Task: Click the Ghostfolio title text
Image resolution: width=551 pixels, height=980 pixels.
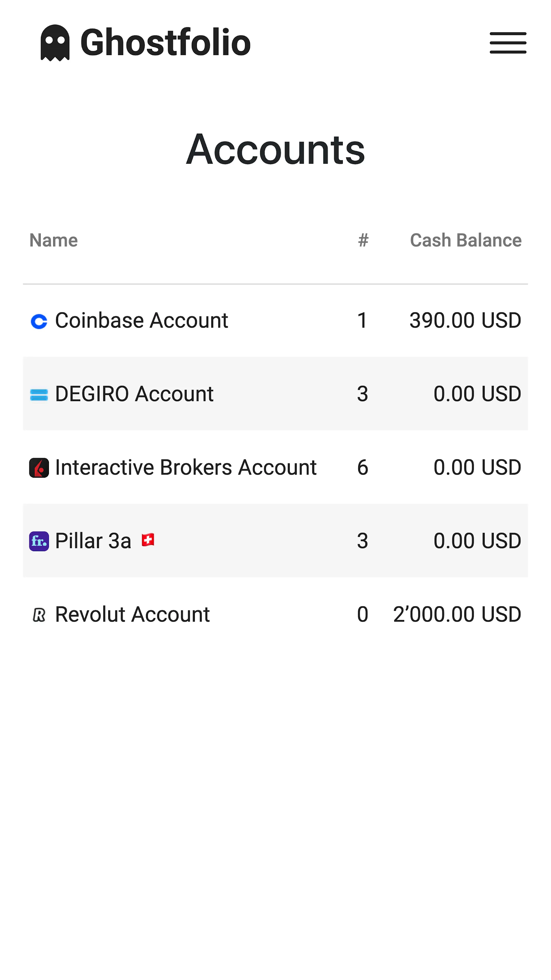Action: (165, 43)
